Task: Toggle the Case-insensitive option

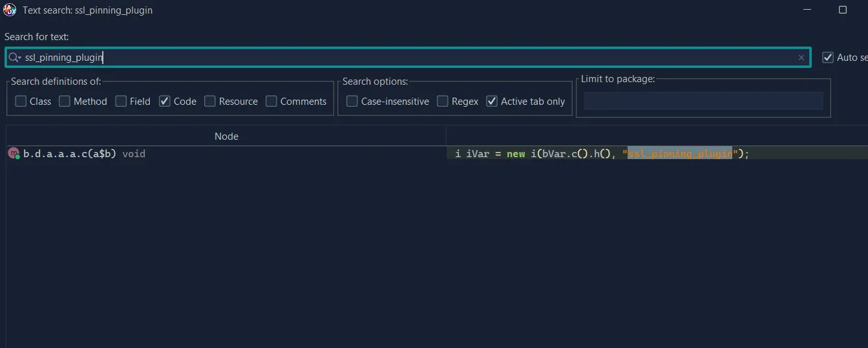Action: pyautogui.click(x=352, y=102)
